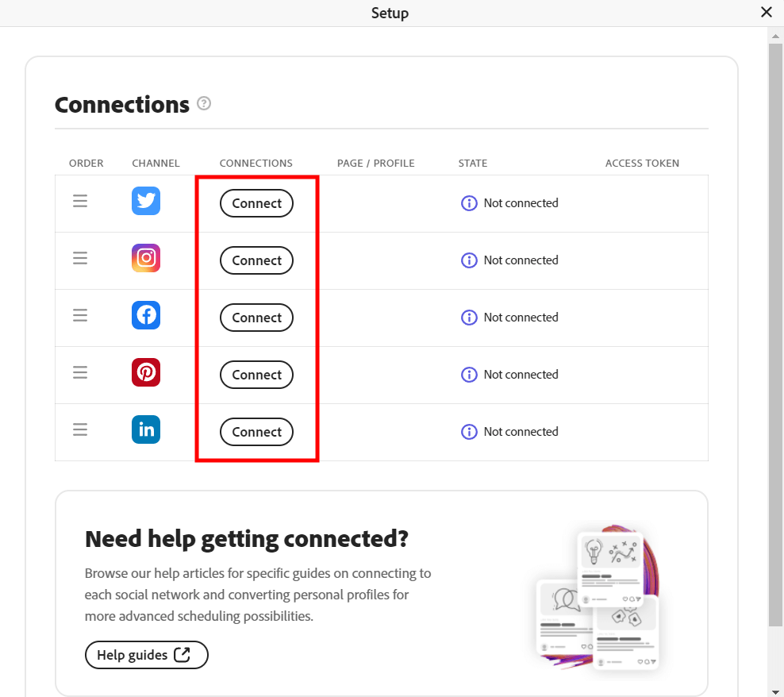Click the CHANNEL column header
This screenshot has height=697, width=784.
tap(156, 163)
